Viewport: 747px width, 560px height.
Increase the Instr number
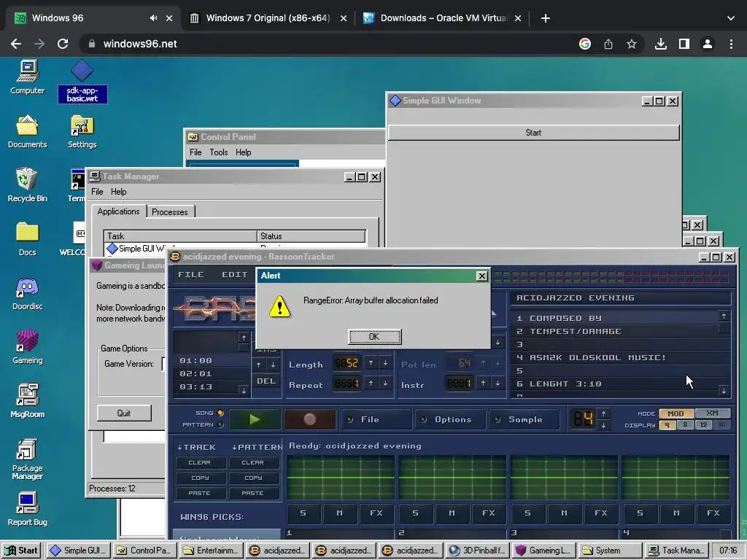pos(483,383)
